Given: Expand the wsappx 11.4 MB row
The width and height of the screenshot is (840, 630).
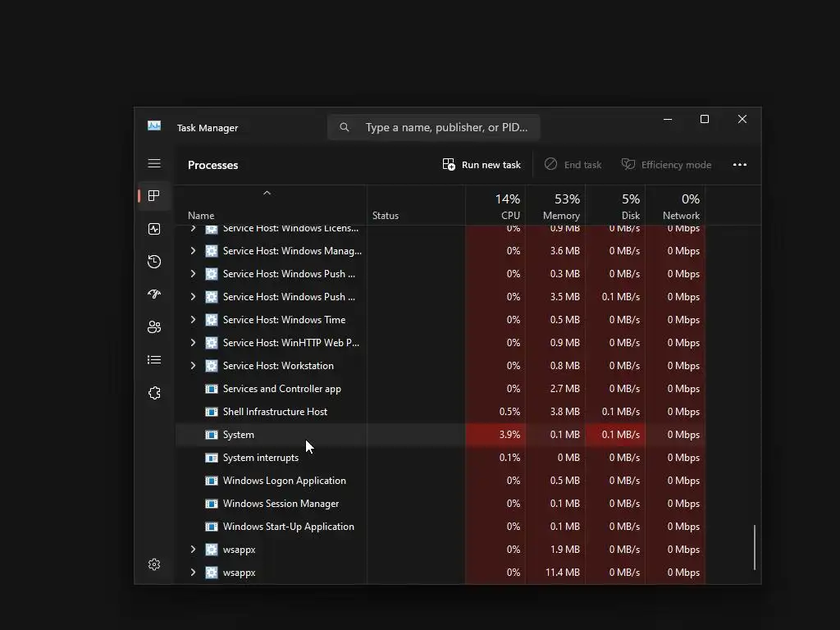Looking at the screenshot, I should pos(193,573).
